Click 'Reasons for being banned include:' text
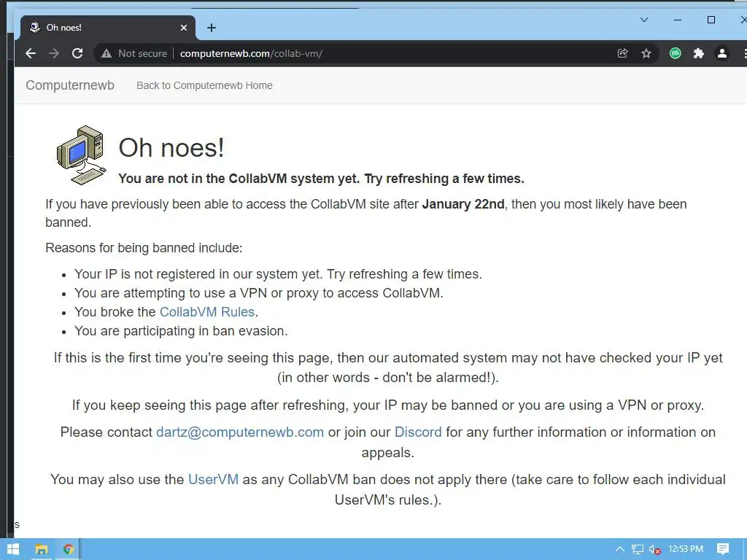 pyautogui.click(x=144, y=248)
